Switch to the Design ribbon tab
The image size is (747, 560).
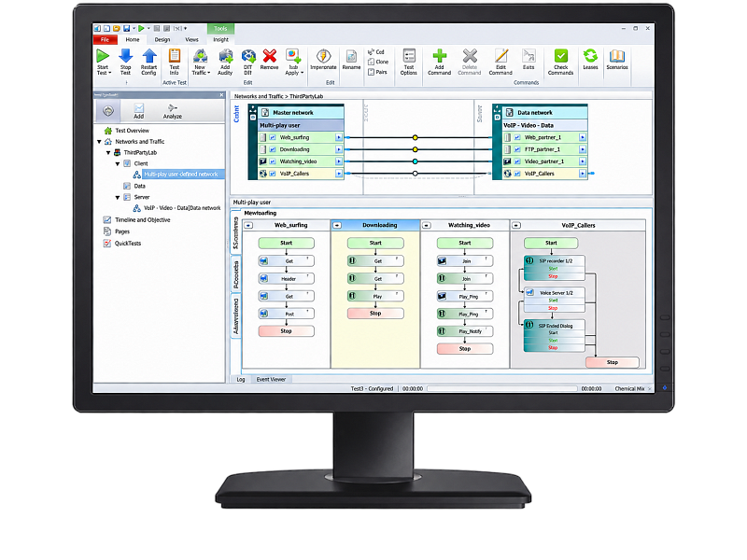click(162, 39)
